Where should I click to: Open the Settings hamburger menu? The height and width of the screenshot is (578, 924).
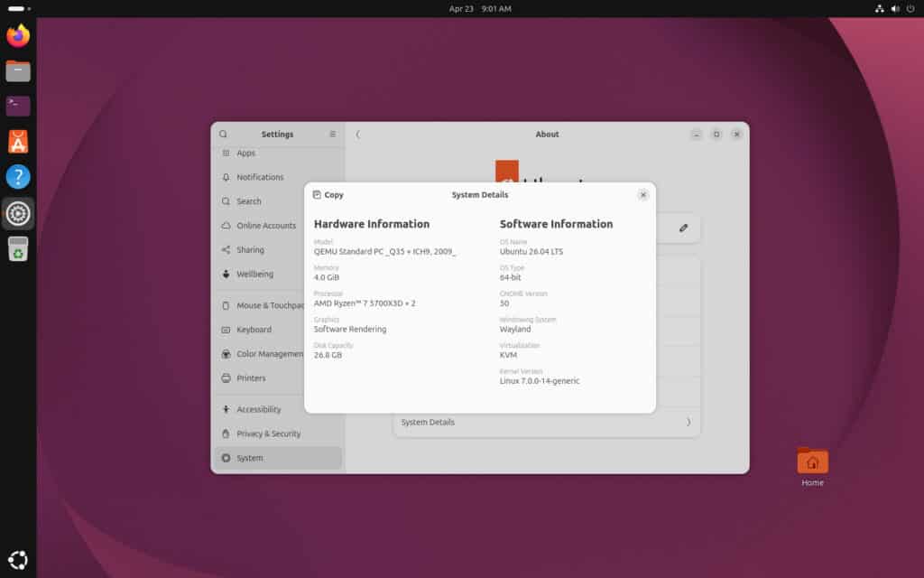(x=332, y=134)
